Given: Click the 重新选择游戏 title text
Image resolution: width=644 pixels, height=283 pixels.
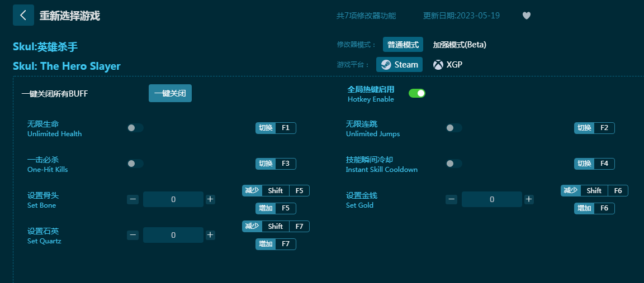Looking at the screenshot, I should pos(69,16).
